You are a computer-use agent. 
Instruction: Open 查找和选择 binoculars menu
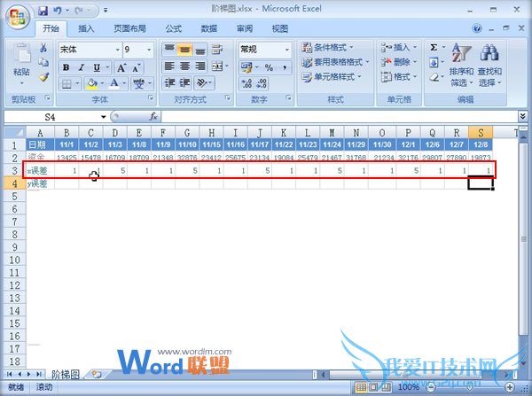(x=489, y=65)
